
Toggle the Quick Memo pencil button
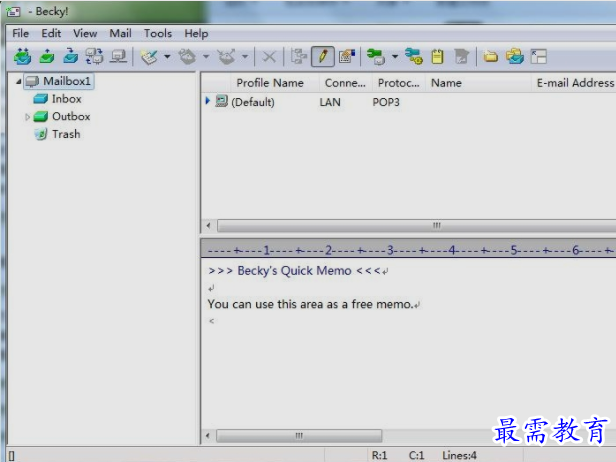click(323, 57)
